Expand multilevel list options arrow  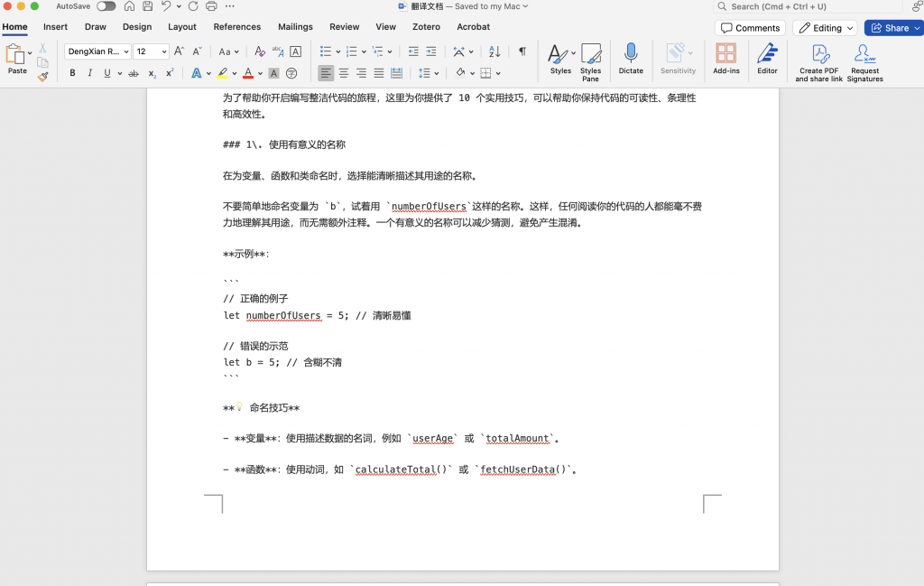[x=390, y=51]
